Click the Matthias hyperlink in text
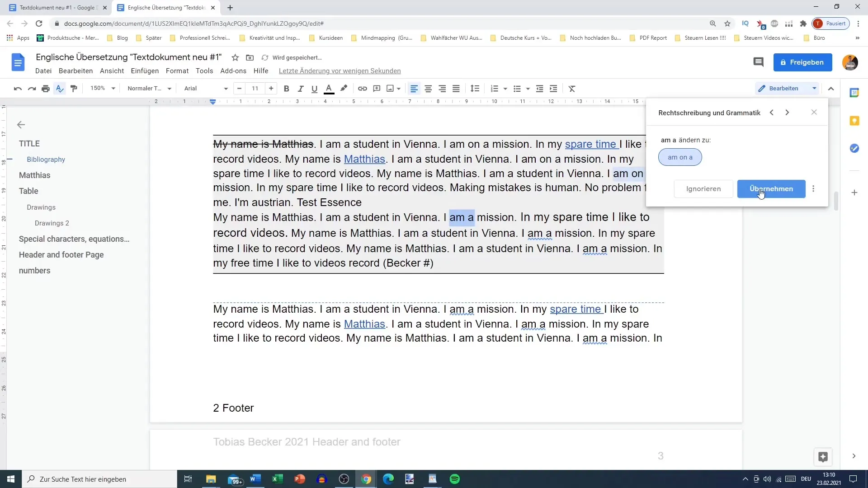The image size is (868, 488). point(365,159)
